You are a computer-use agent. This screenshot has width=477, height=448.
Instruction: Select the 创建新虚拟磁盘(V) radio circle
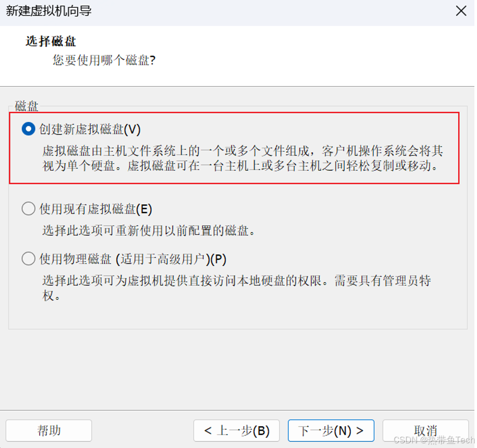pyautogui.click(x=29, y=129)
